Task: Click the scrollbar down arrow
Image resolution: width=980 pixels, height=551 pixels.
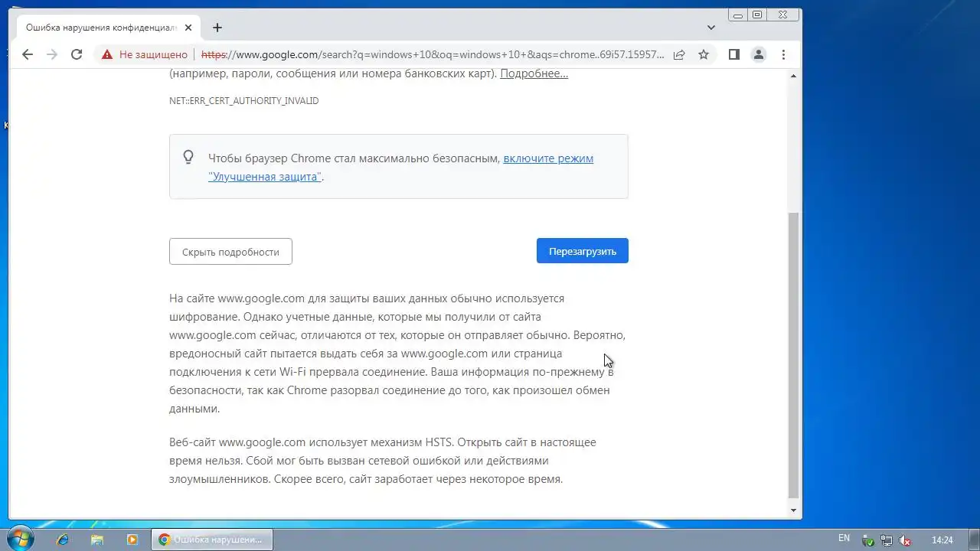Action: 793,510
